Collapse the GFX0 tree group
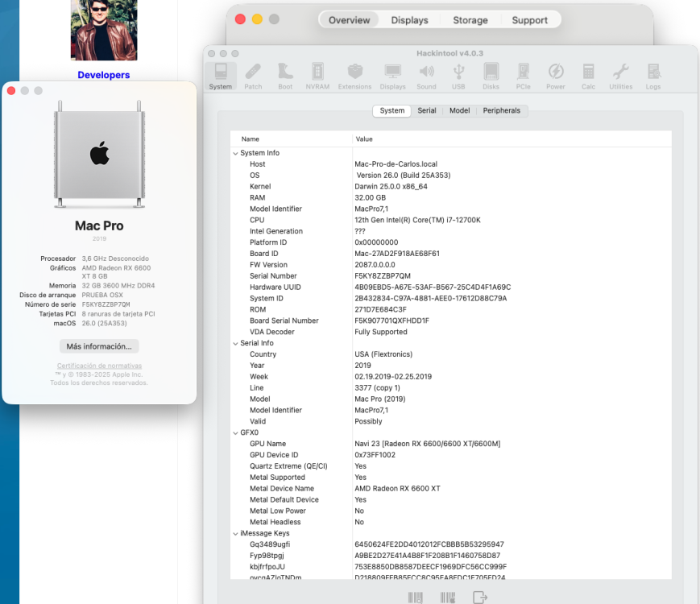 [x=235, y=432]
